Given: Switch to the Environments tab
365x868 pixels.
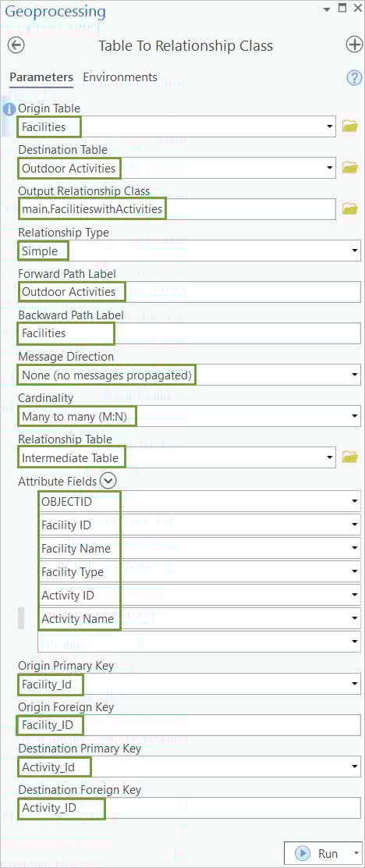Looking at the screenshot, I should (x=120, y=77).
